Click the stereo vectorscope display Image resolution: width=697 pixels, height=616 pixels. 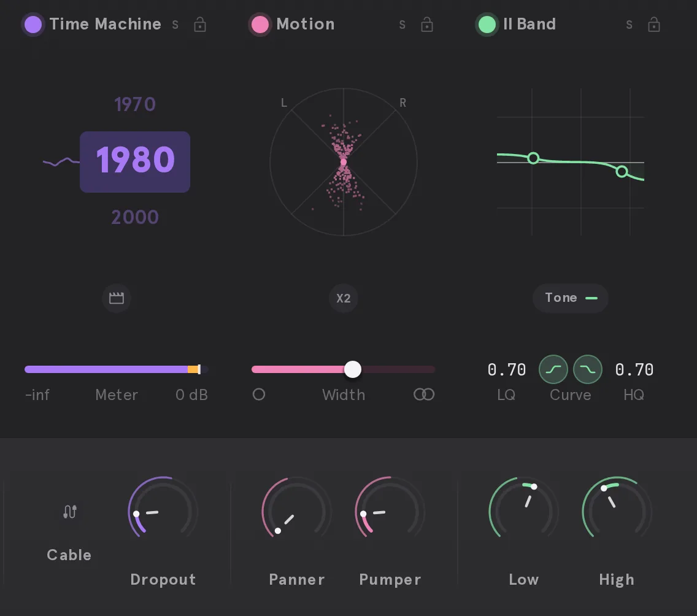pyautogui.click(x=344, y=162)
